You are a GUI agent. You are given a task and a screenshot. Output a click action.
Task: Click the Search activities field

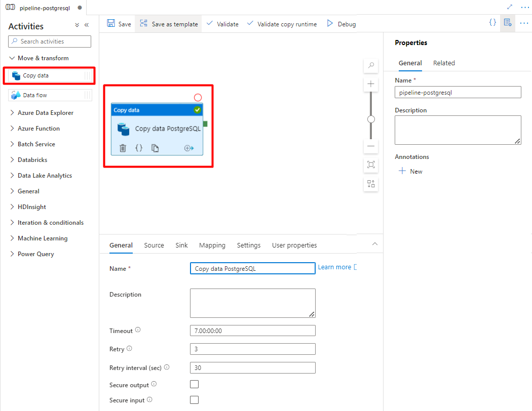50,42
